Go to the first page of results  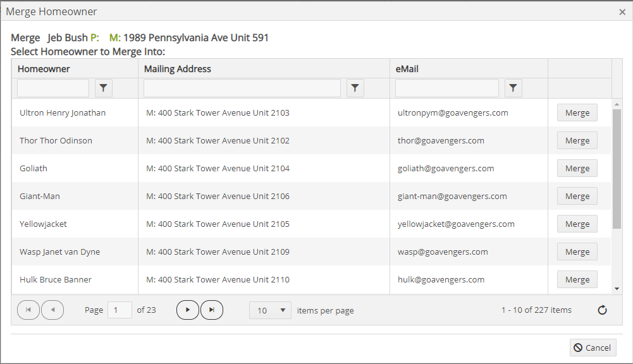(x=28, y=310)
